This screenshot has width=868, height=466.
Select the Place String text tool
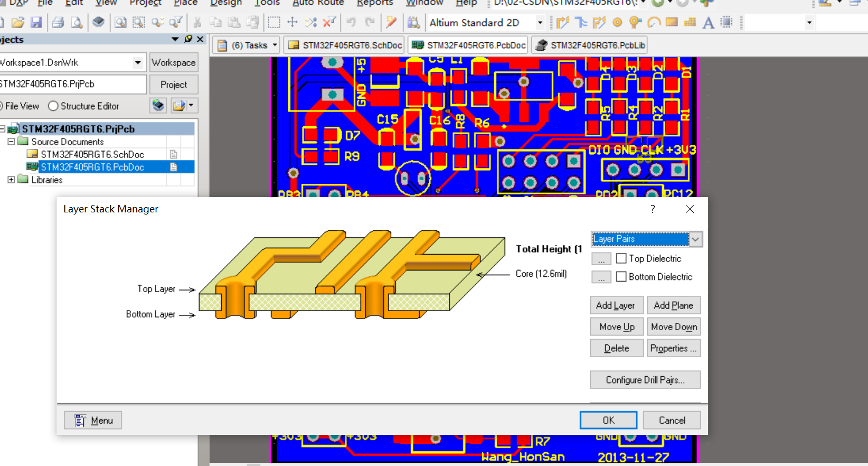coord(708,22)
